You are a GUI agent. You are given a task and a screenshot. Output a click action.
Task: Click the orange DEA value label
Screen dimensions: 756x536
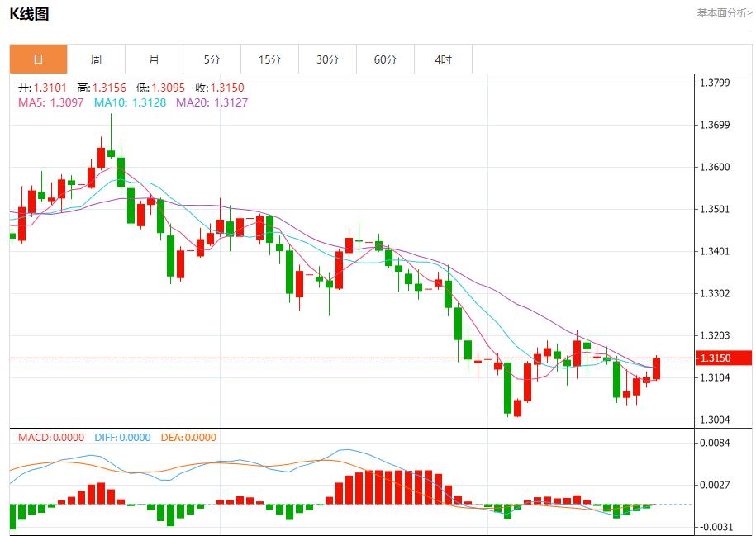[189, 438]
